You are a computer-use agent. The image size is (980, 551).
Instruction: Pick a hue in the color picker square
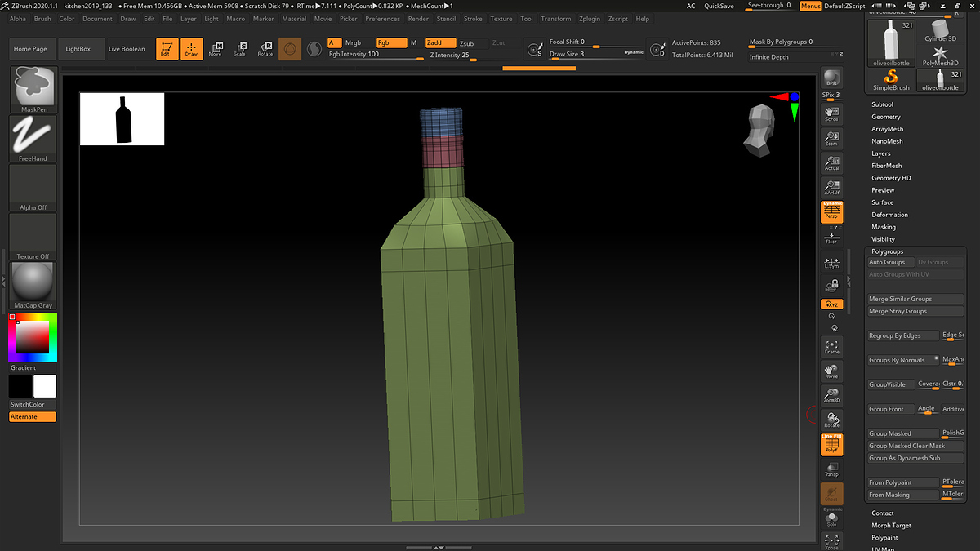[33, 337]
